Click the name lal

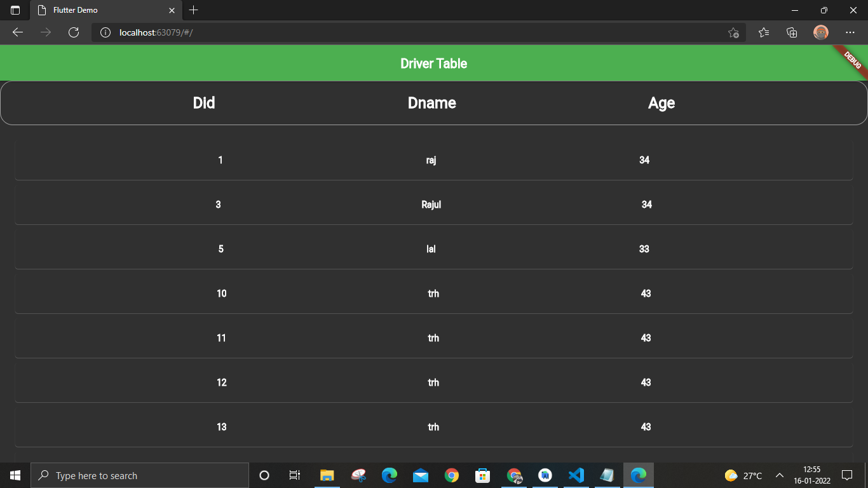coord(431,249)
